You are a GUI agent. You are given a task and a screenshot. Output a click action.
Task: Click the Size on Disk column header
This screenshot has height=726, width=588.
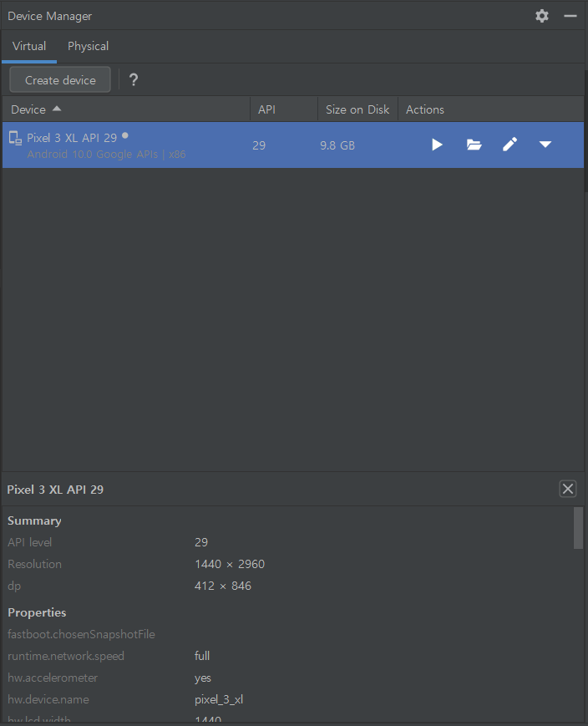coord(357,109)
